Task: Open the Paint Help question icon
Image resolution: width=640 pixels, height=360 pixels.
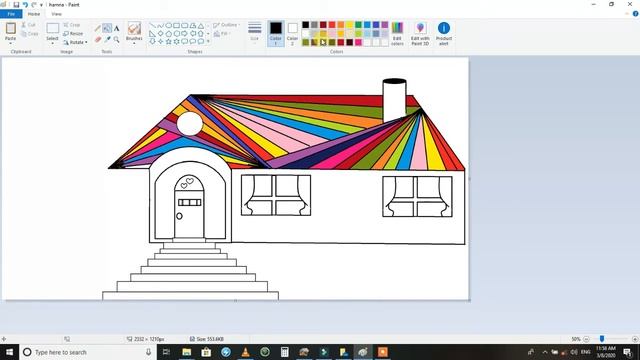Action: pyautogui.click(x=636, y=13)
